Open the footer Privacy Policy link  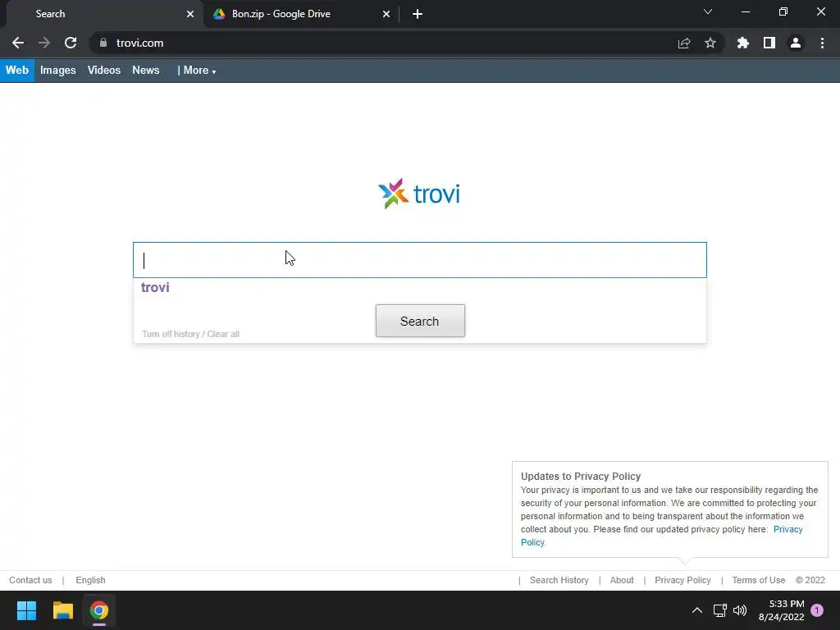tap(682, 580)
